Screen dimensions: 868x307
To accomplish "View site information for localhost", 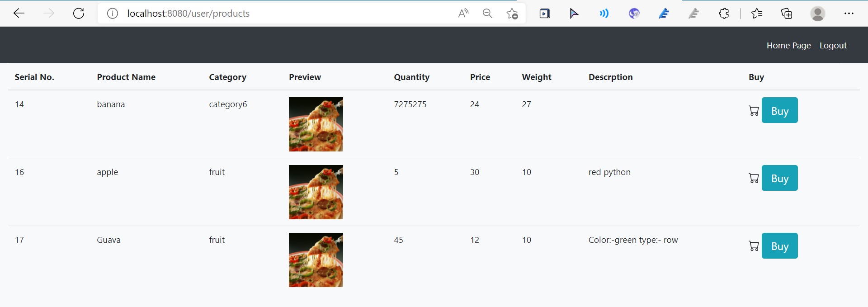I will (x=112, y=13).
